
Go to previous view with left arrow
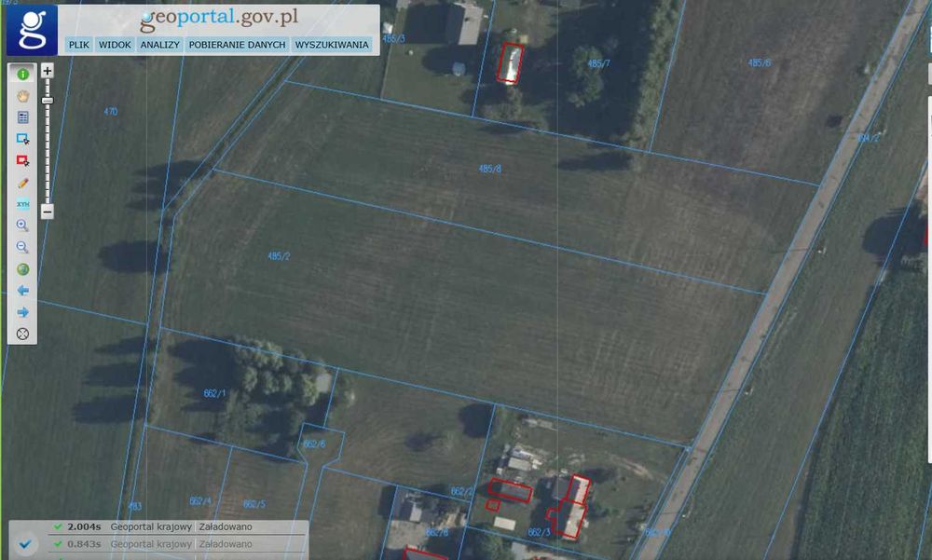pos(22,291)
